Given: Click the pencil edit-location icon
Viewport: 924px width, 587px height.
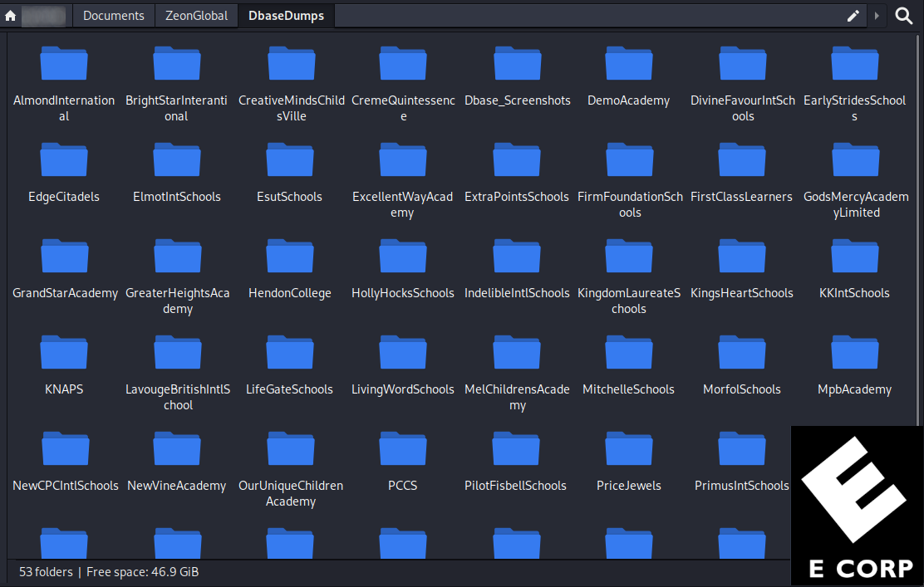Looking at the screenshot, I should (853, 16).
